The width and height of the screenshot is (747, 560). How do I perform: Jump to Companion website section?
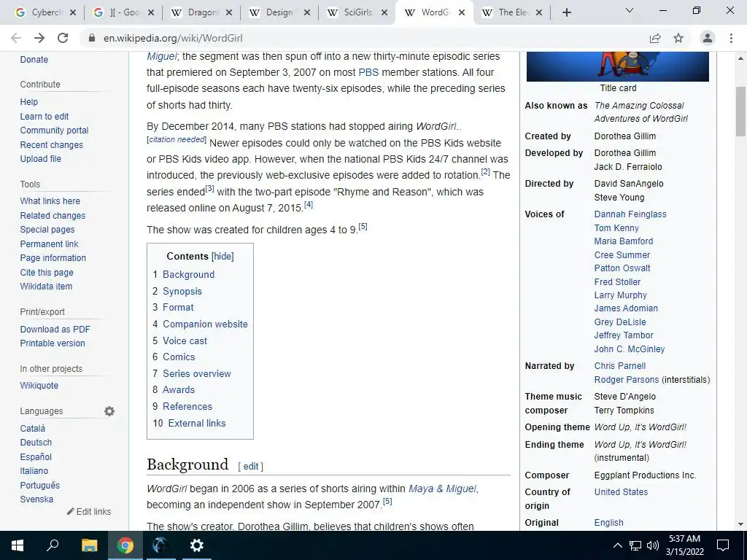pyautogui.click(x=205, y=324)
